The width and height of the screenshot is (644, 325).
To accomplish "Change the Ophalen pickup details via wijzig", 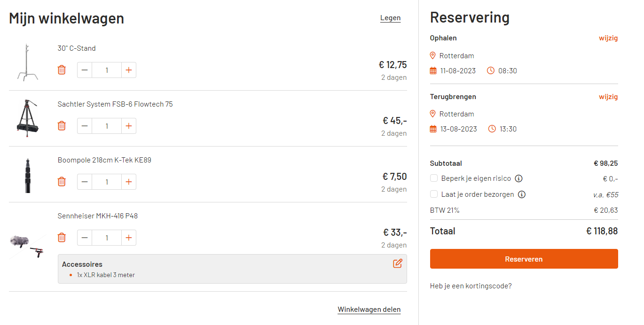I will 608,38.
